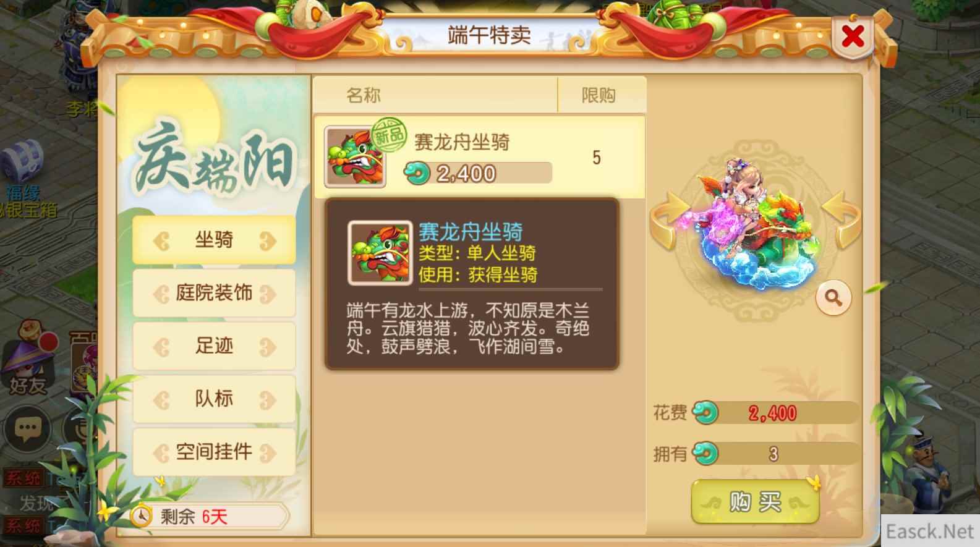Image resolution: width=980 pixels, height=547 pixels.
Task: Click the 购买 buy button
Action: pos(755,502)
